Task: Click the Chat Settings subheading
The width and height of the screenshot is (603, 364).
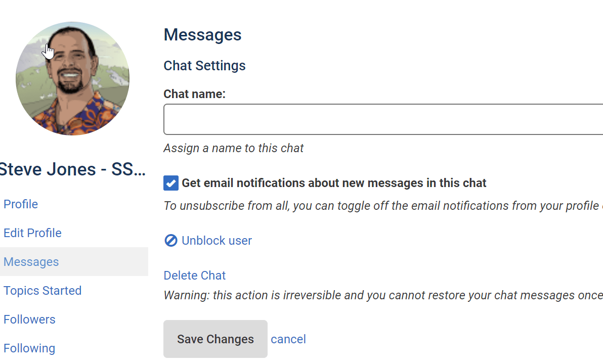Action: tap(204, 66)
